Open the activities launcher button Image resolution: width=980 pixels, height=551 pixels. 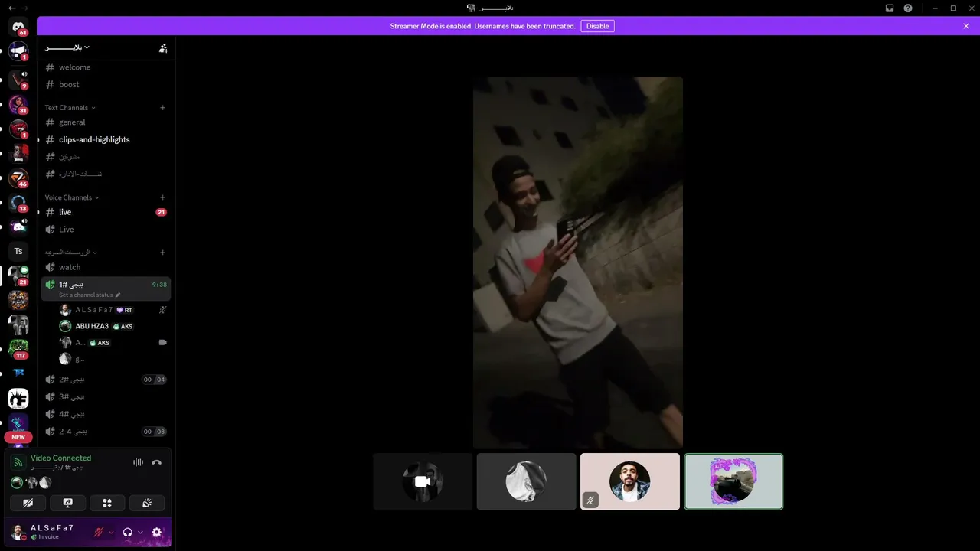click(x=107, y=503)
